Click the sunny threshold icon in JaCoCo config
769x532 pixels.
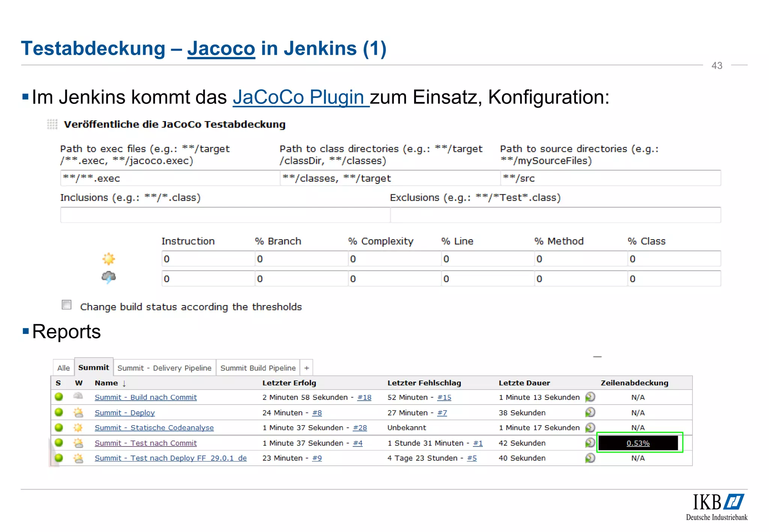[109, 259]
